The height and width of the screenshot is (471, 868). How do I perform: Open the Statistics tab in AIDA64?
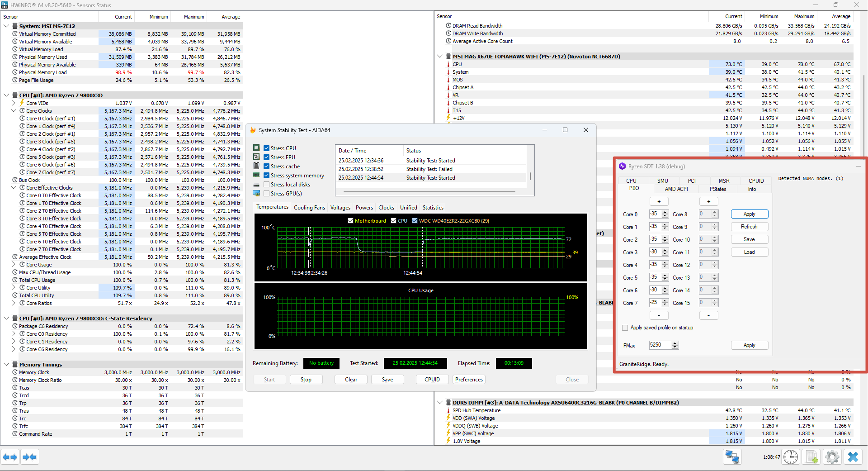(433, 208)
